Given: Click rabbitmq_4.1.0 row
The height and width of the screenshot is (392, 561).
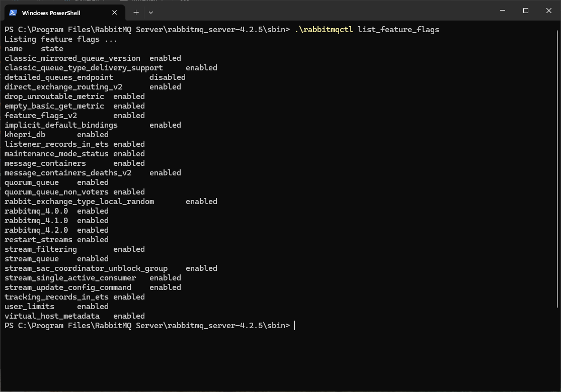Looking at the screenshot, I should [x=56, y=221].
